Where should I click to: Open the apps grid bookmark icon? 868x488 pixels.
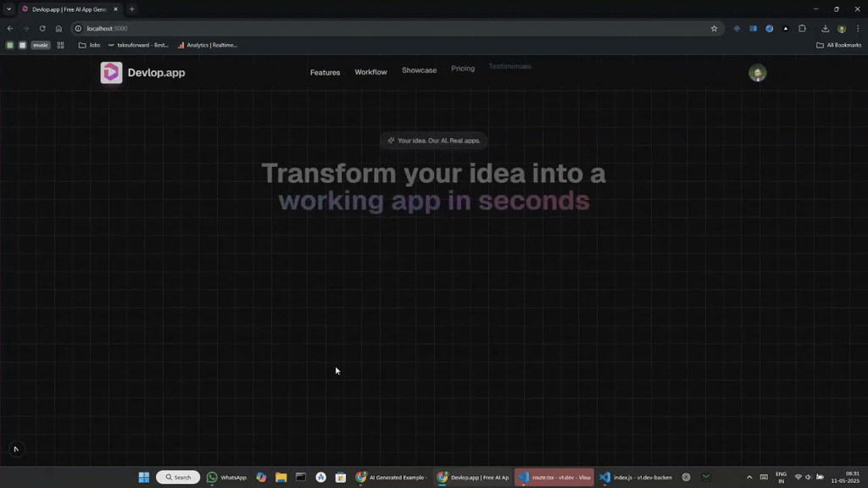pyautogui.click(x=60, y=46)
